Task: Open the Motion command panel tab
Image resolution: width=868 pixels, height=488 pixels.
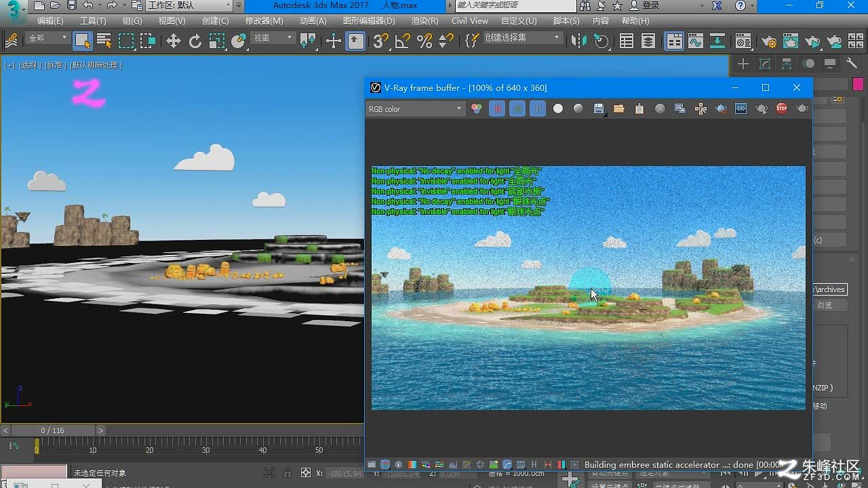Action: point(808,64)
